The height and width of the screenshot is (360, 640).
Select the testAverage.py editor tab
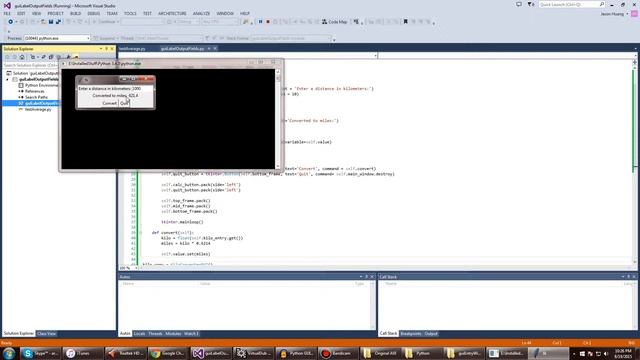tap(132, 49)
